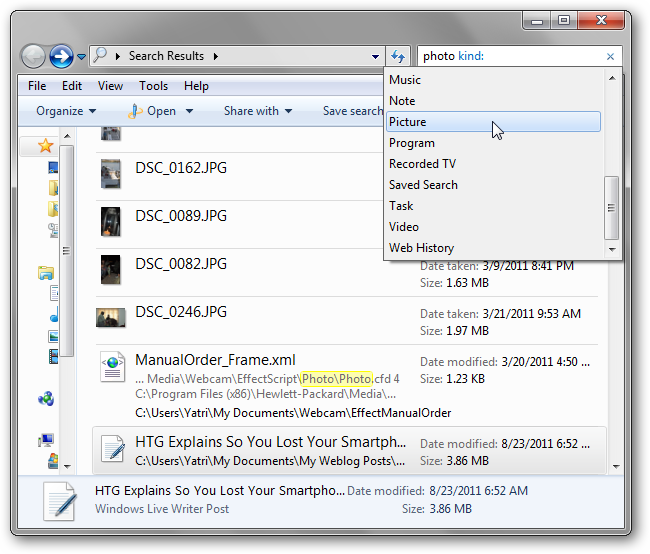Open Recent Places icon in navigation pane
This screenshot has height=554, width=650.
(x=53, y=230)
